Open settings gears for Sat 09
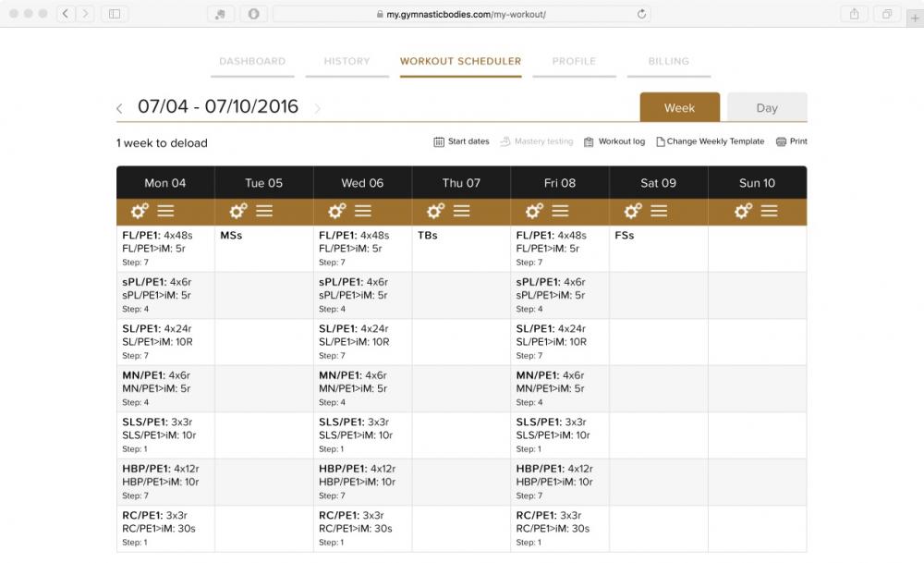 pyautogui.click(x=633, y=211)
